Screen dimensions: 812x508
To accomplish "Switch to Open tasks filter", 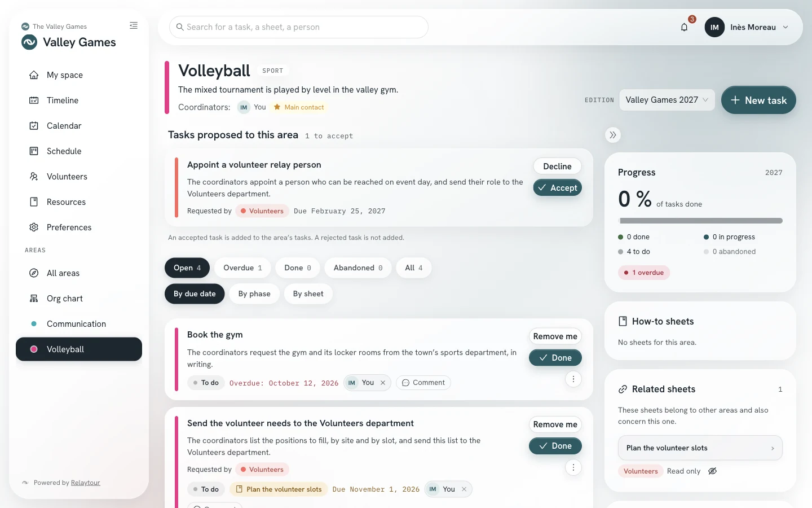I will [x=187, y=268].
